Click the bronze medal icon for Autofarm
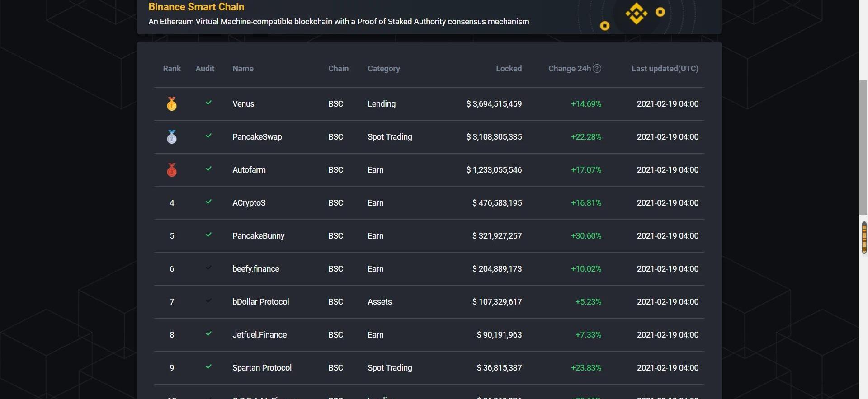The image size is (868, 399). (x=172, y=170)
